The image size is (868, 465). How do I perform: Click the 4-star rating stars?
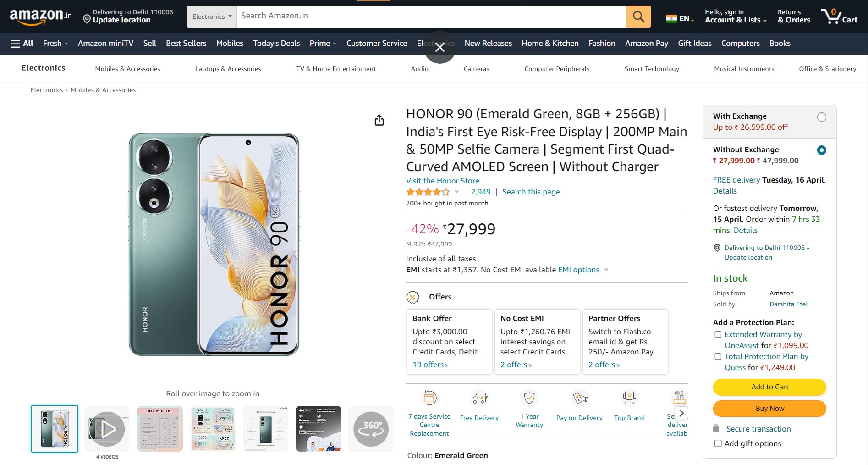428,192
